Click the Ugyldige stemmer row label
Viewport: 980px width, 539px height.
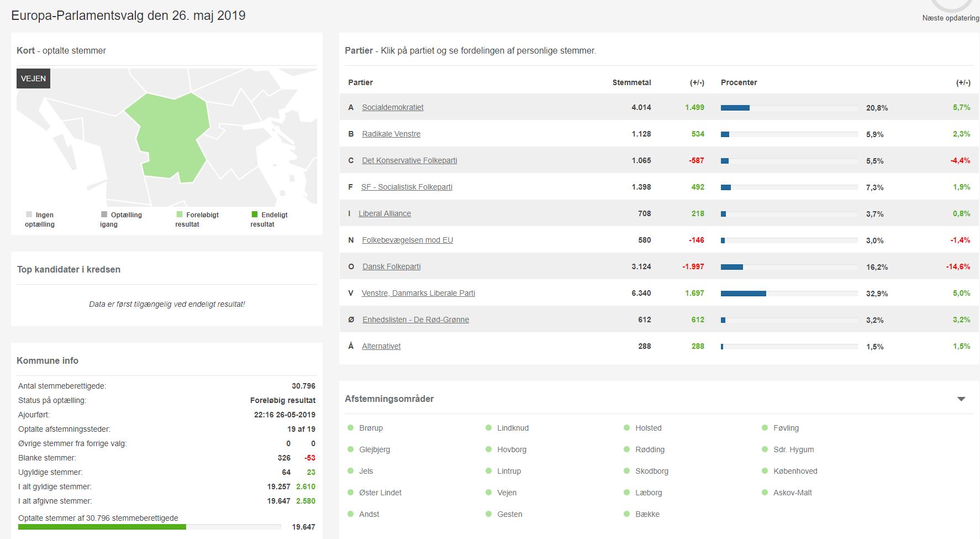coord(50,472)
